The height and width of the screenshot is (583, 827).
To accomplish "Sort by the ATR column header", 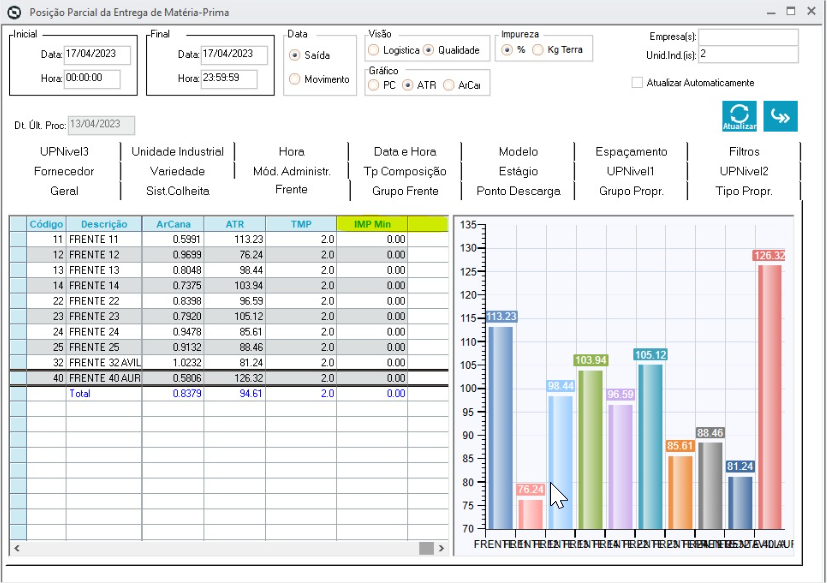I will click(235, 224).
